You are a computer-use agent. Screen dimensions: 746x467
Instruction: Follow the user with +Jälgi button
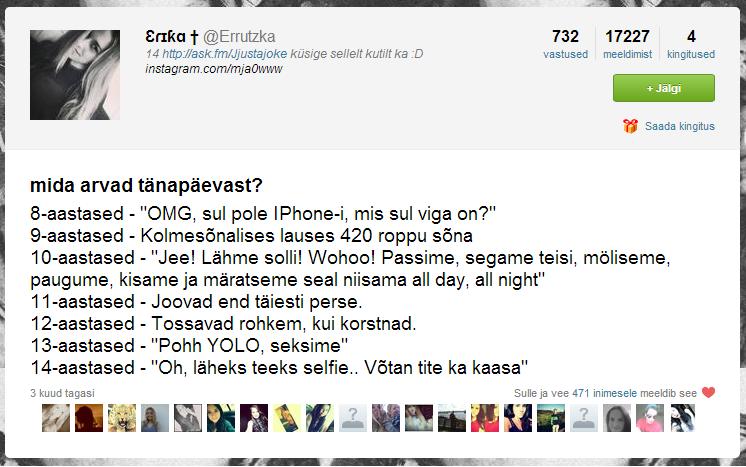tap(664, 88)
